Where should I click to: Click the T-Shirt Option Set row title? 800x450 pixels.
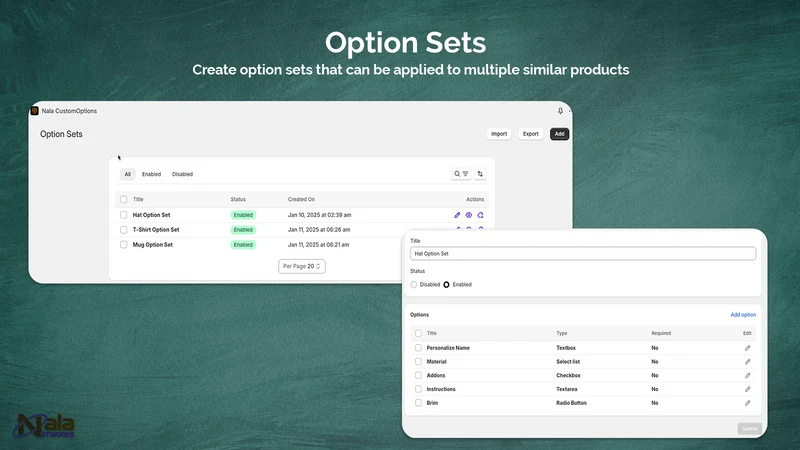pyautogui.click(x=156, y=230)
